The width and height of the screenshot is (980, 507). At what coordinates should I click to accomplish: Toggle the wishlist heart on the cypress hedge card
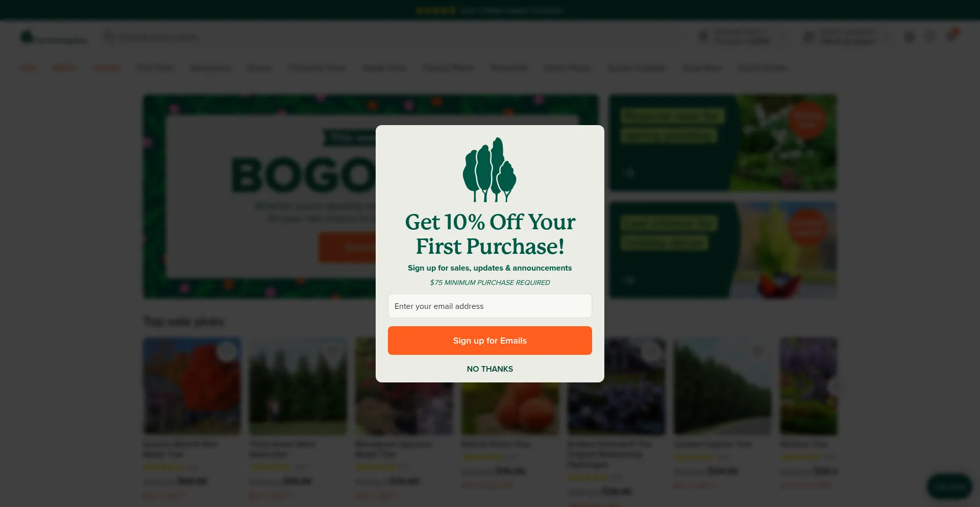point(757,352)
